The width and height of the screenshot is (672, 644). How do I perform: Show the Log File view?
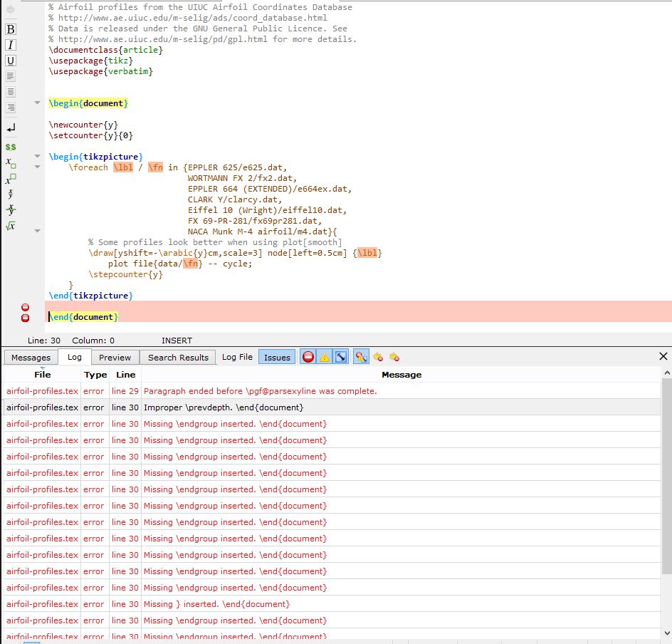tap(237, 357)
